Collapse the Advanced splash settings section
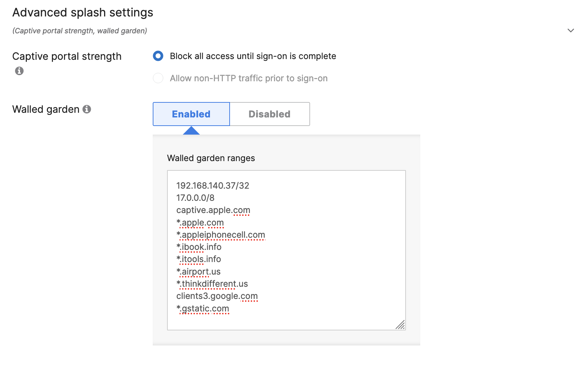 coord(571,31)
